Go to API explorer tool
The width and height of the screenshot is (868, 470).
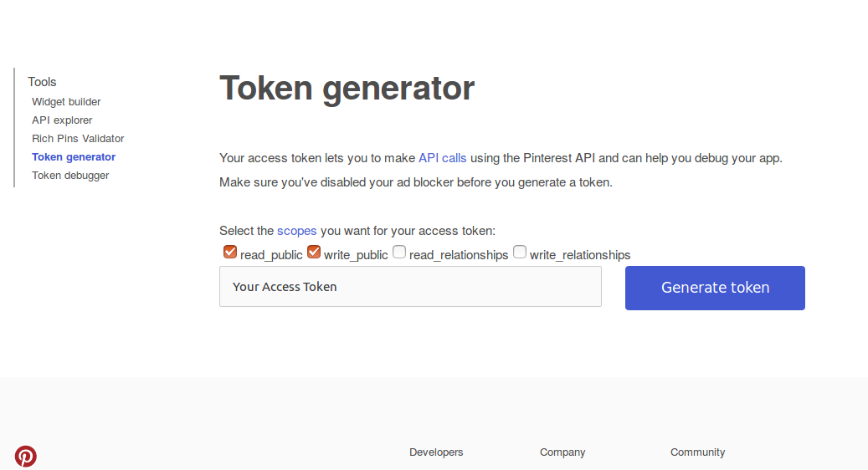[62, 120]
